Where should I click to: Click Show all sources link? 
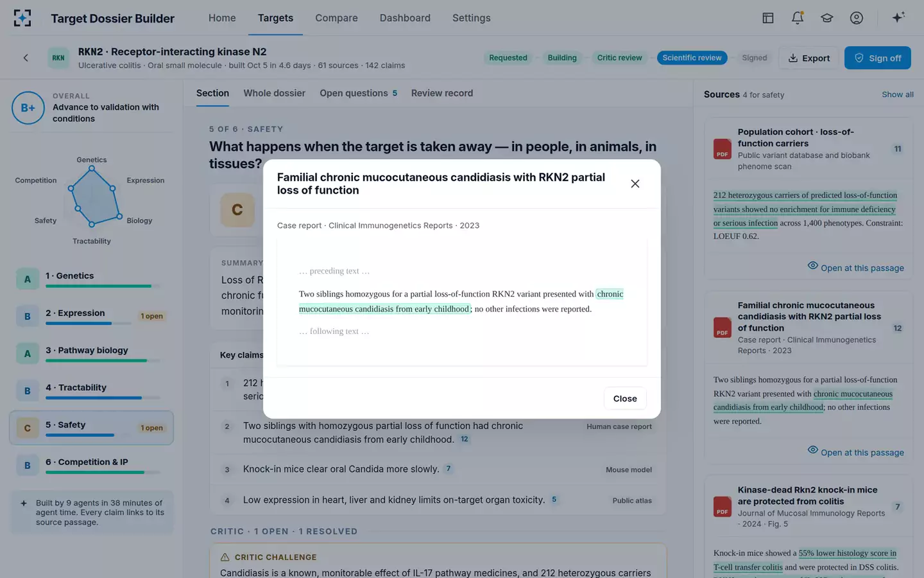click(x=898, y=94)
